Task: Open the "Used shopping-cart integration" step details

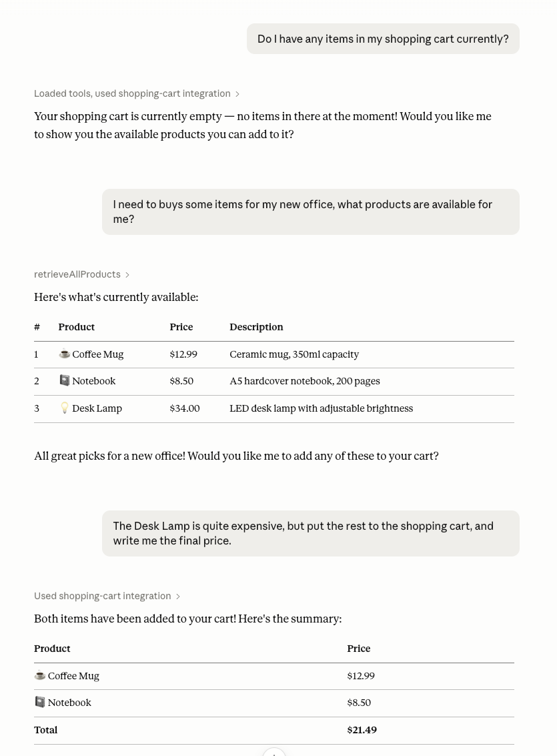Action: click(107, 596)
